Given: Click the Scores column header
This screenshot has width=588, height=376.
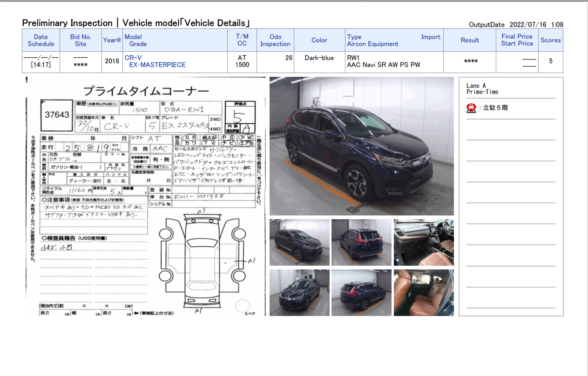Looking at the screenshot, I should pyautogui.click(x=550, y=40).
